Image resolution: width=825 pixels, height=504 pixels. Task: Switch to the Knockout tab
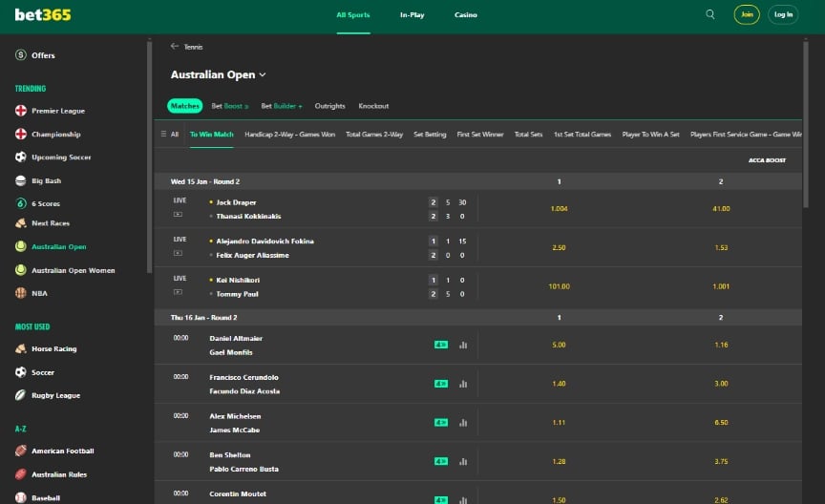pos(373,106)
